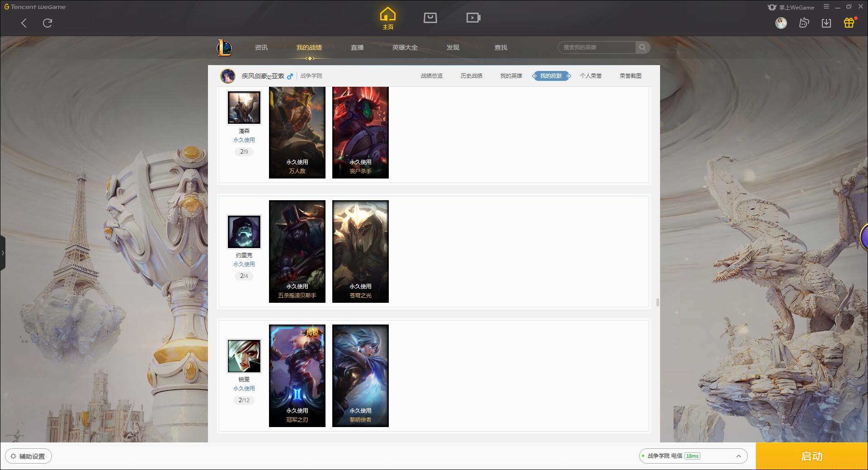The image size is (868, 470).
Task: Click the 18ms latency indicator
Action: click(692, 456)
